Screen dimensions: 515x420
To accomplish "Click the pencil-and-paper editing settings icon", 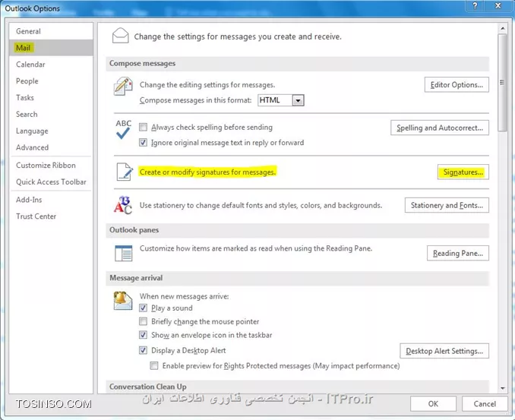I will tap(123, 86).
